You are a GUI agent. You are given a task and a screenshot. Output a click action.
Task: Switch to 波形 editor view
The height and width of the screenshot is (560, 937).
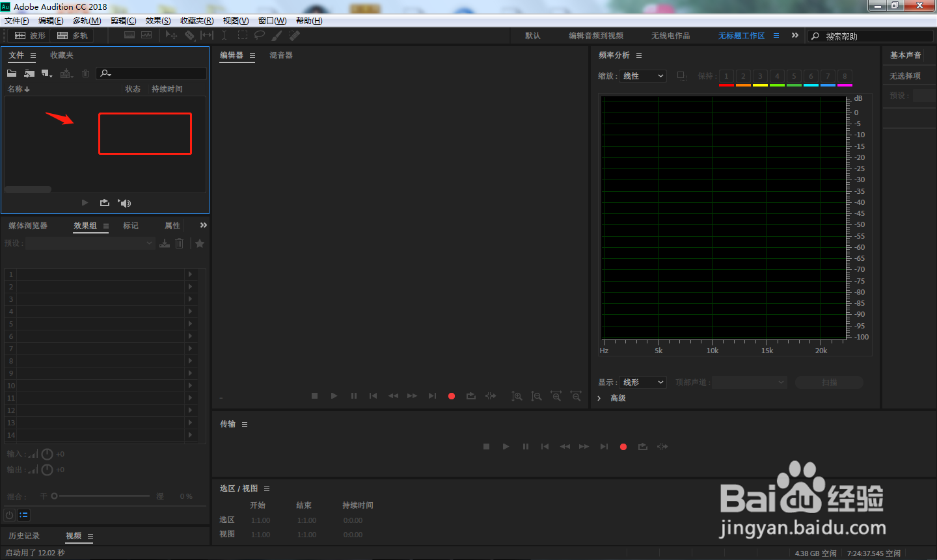coord(31,35)
